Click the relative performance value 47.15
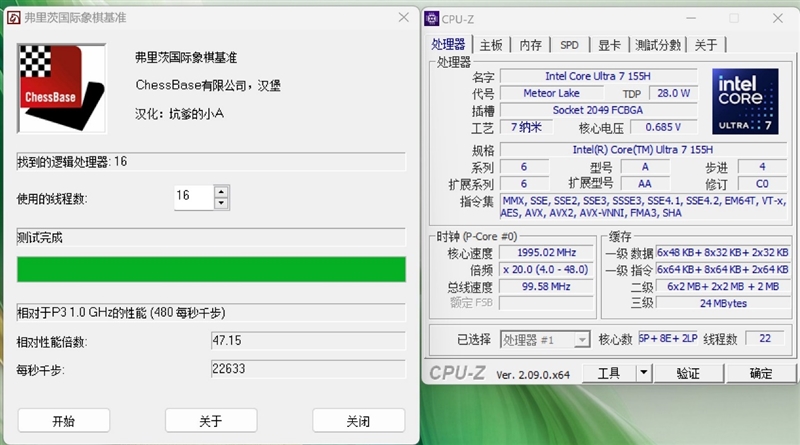800x445 pixels. (308, 340)
